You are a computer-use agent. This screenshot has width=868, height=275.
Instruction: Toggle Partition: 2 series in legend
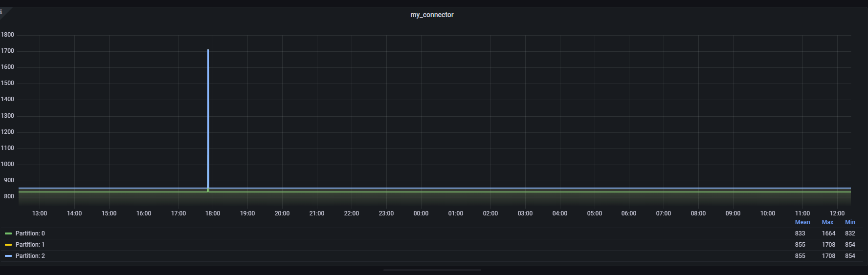pyautogui.click(x=30, y=256)
